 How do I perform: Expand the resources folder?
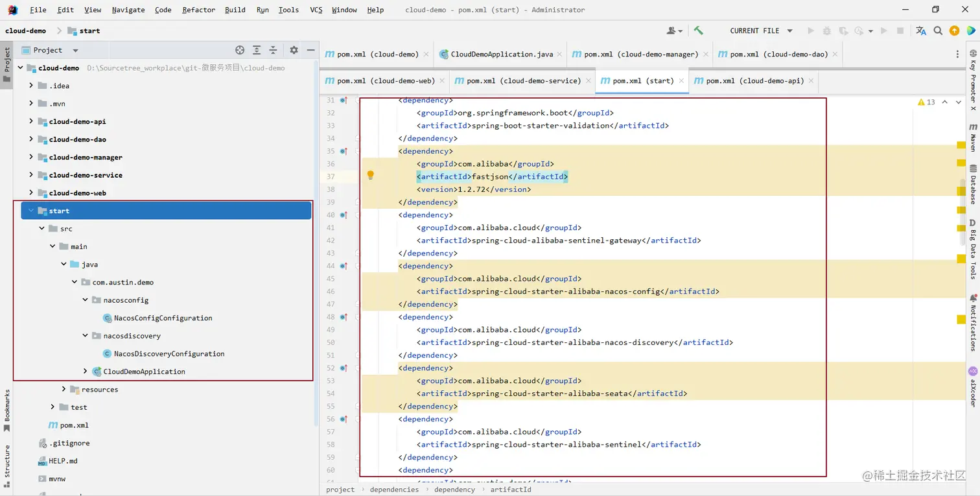(x=64, y=389)
